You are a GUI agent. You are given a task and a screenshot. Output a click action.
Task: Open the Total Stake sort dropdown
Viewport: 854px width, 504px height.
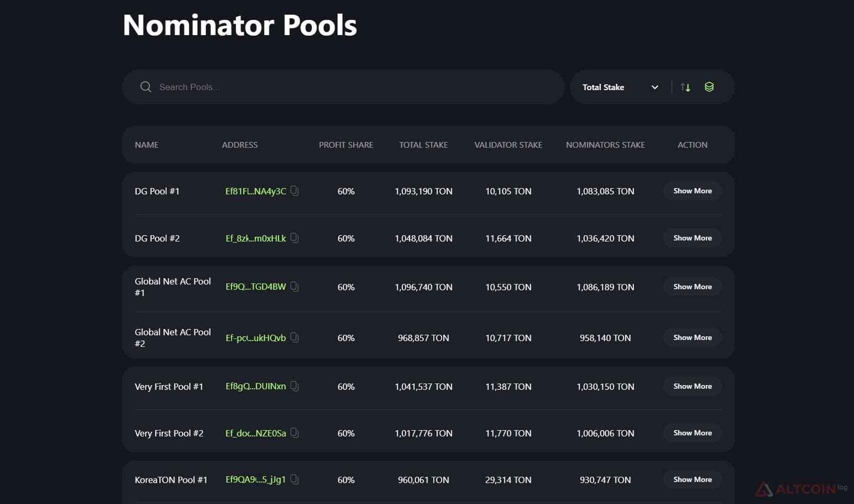click(x=620, y=87)
